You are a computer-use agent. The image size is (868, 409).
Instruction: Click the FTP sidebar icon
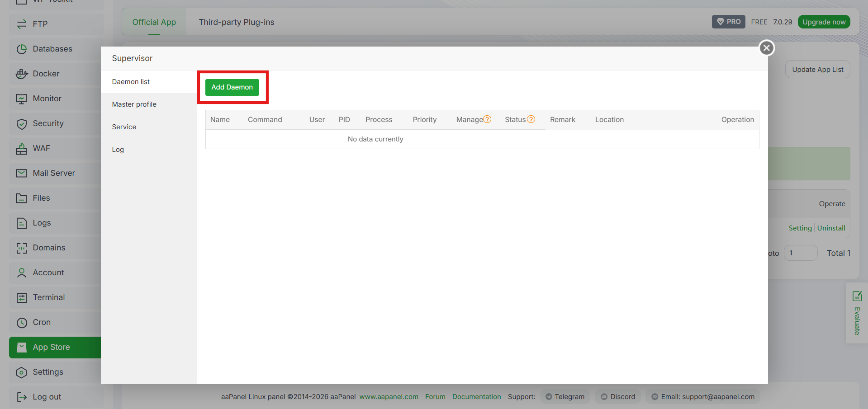pyautogui.click(x=22, y=24)
